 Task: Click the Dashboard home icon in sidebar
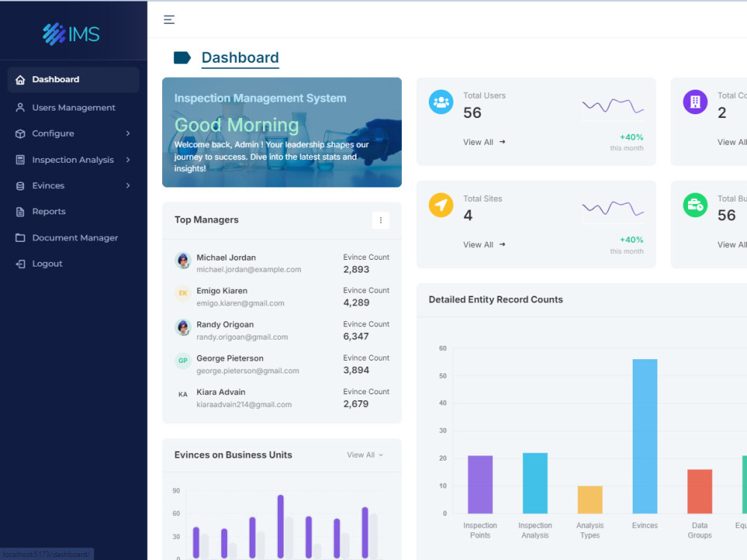(x=20, y=80)
